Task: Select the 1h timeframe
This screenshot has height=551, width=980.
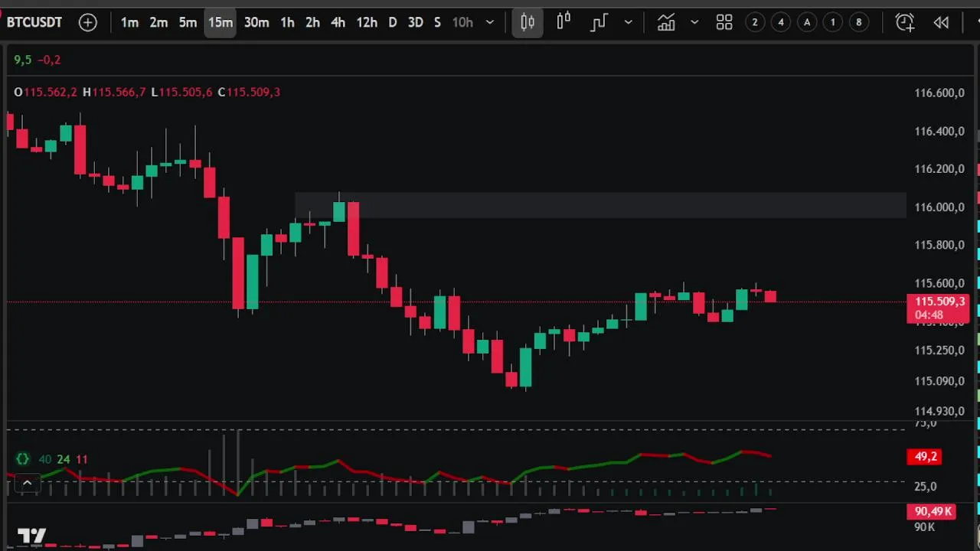Action: tap(287, 22)
